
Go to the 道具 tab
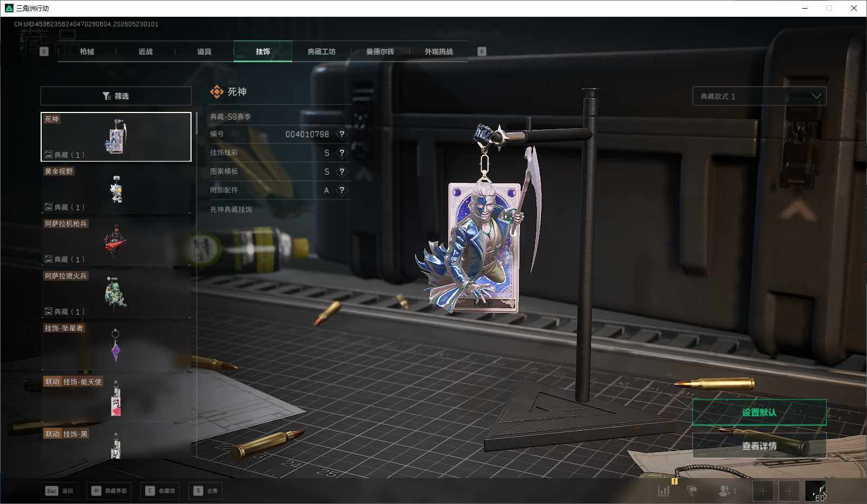(204, 51)
